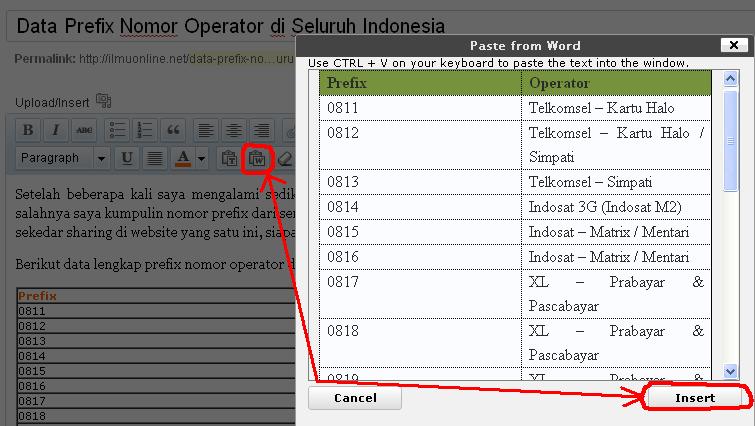Justify text with full alignment

tap(155, 158)
